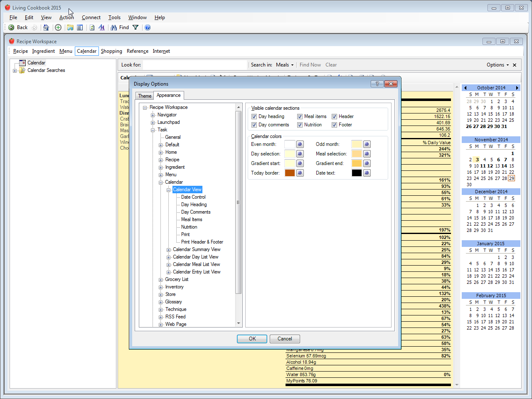Expand the Launchpad tree node
This screenshot has height=399, width=532.
pyautogui.click(x=153, y=123)
